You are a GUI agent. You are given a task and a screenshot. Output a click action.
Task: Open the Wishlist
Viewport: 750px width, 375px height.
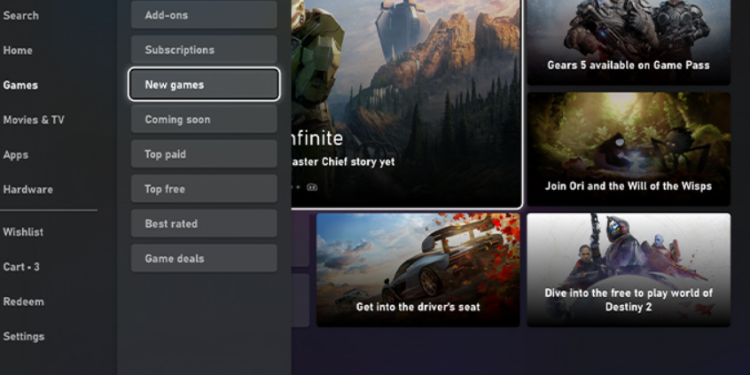pyautogui.click(x=23, y=232)
